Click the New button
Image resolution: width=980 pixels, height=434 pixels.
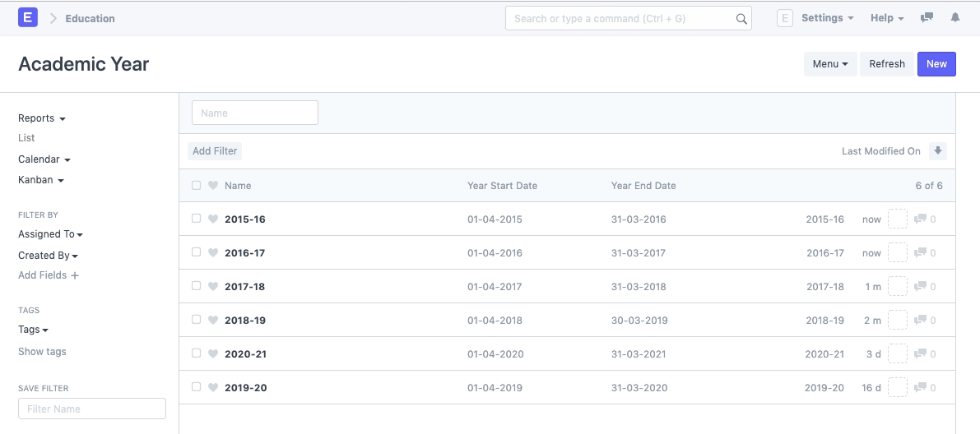click(936, 64)
